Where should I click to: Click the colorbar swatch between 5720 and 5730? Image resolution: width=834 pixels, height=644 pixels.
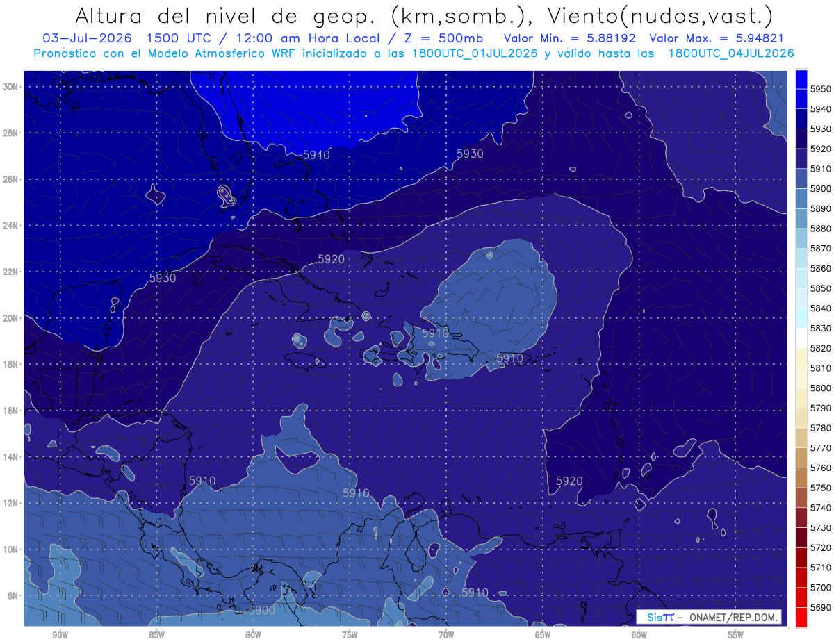pyautogui.click(x=801, y=537)
